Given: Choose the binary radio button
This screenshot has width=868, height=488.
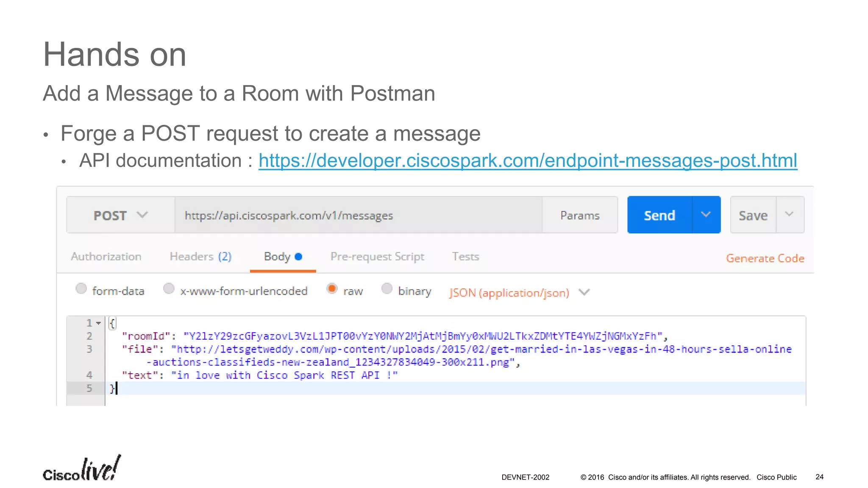Looking at the screenshot, I should click(387, 289).
